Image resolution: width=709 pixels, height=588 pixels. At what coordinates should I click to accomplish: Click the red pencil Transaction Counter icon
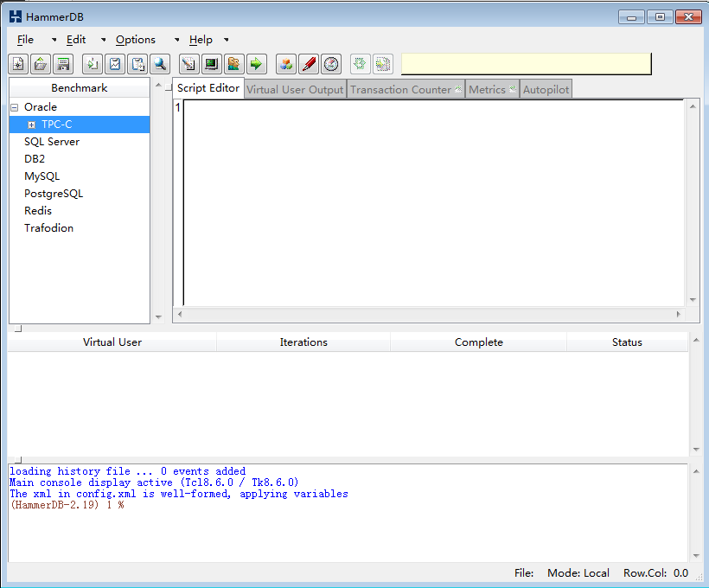coord(309,64)
